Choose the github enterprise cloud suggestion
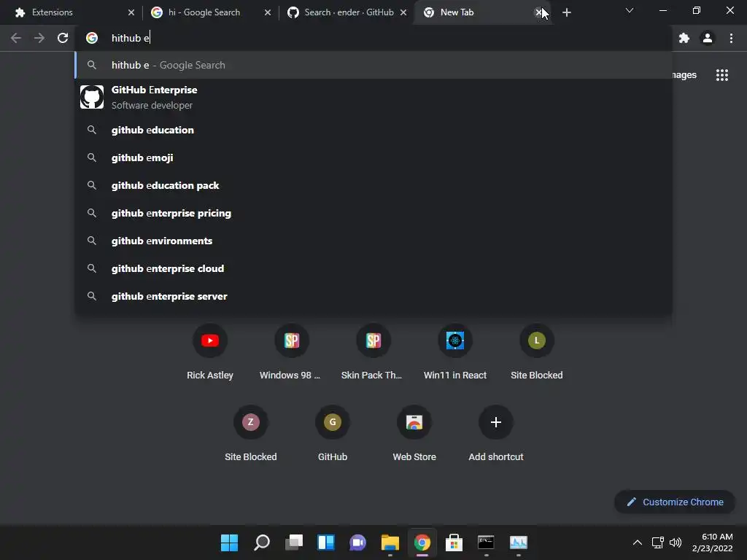Image resolution: width=747 pixels, height=560 pixels. 373,268
